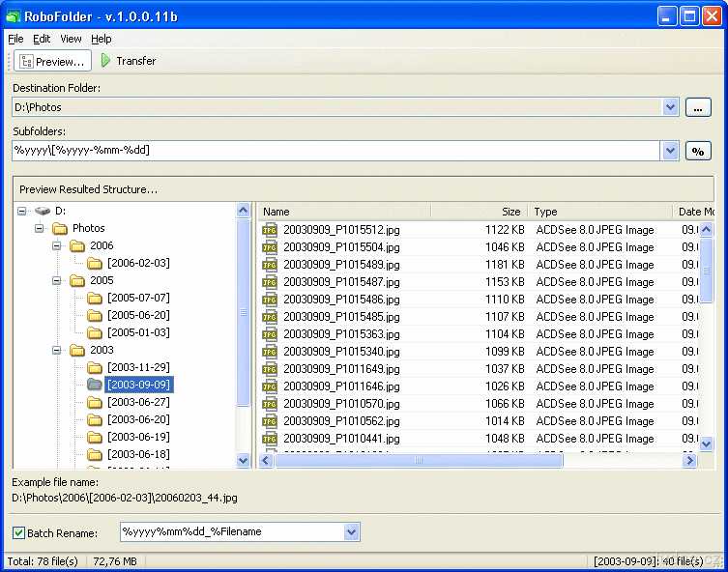Screen dimensions: 728x572
Task: Select the Photos folder icon
Action: pos(60,229)
